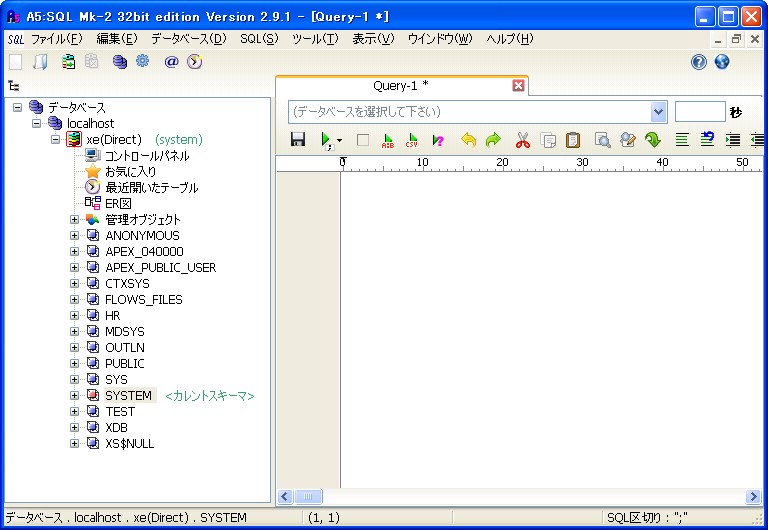This screenshot has height=530, width=768.
Task: Click the stop execution square button
Action: pyautogui.click(x=363, y=140)
